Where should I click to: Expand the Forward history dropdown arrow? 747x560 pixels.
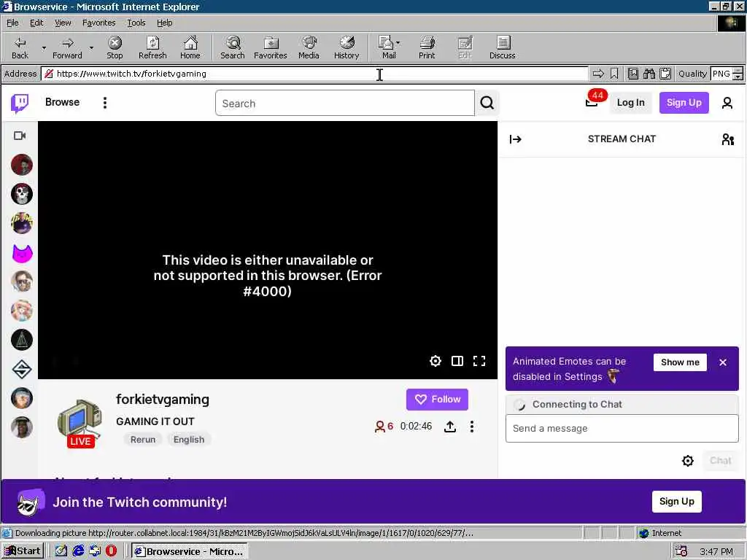click(x=91, y=47)
